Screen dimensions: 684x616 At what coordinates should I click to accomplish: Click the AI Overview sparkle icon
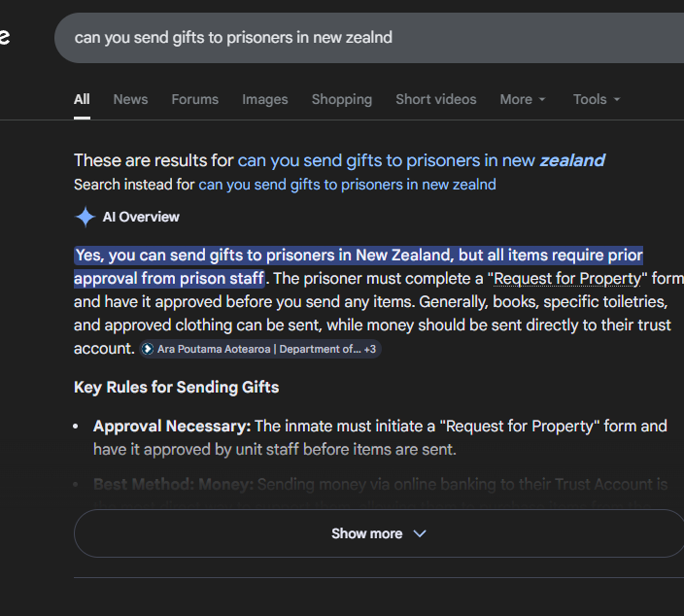(85, 217)
